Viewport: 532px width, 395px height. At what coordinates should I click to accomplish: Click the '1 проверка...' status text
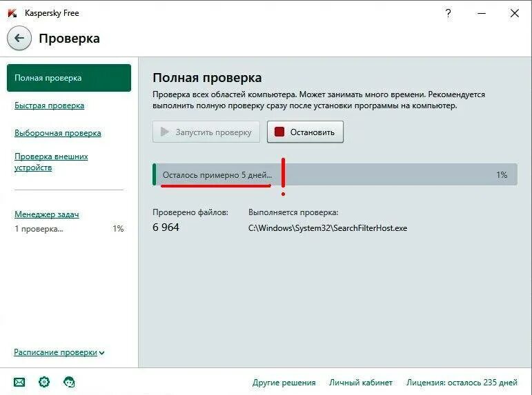[39, 229]
